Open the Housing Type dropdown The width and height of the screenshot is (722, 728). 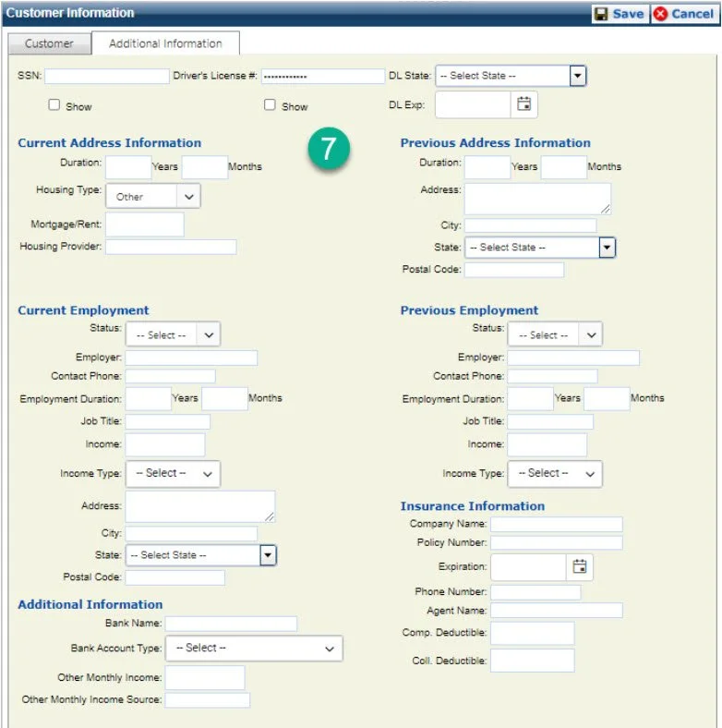pos(153,196)
